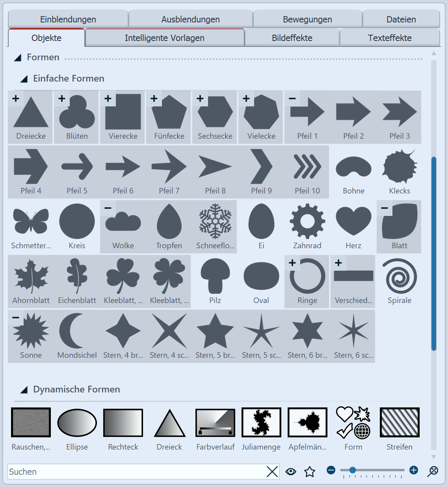
Task: Toggle the preview eye icon
Action: [291, 471]
